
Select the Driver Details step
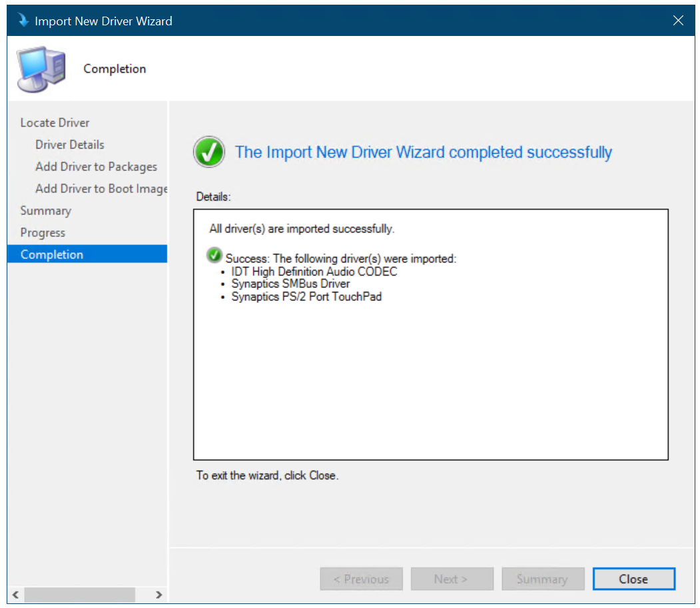[x=69, y=145]
